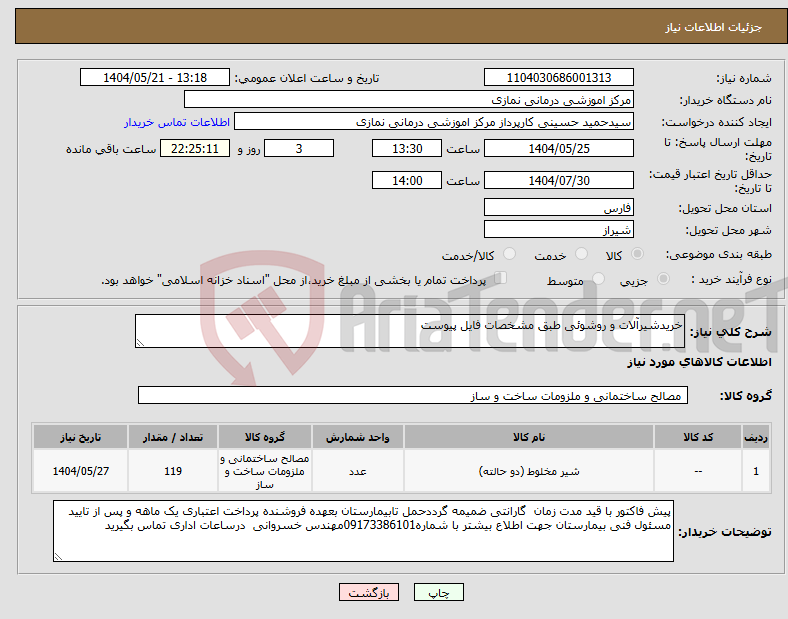788x619 pixels.
Task: Click the request creator field سیدحمید حسینی
Action: pos(434,122)
